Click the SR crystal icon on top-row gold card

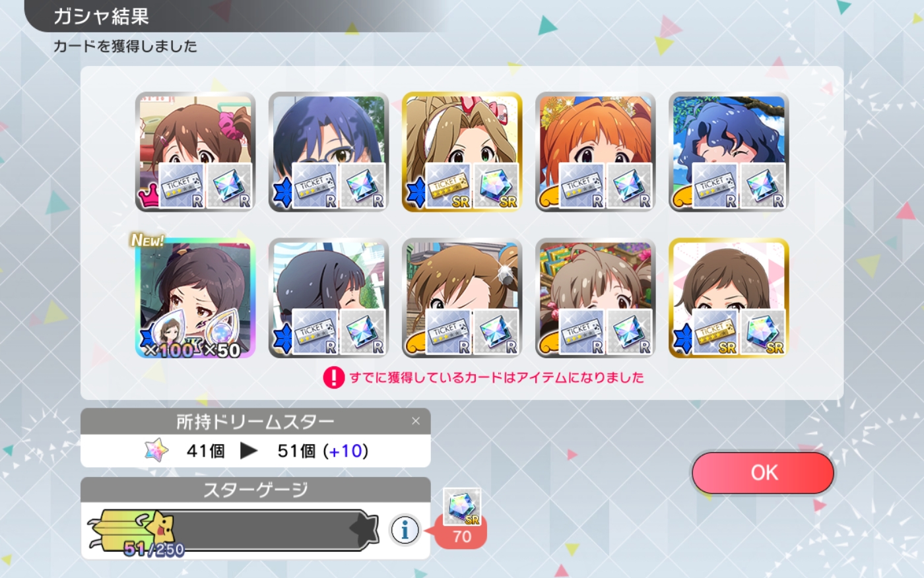click(496, 186)
